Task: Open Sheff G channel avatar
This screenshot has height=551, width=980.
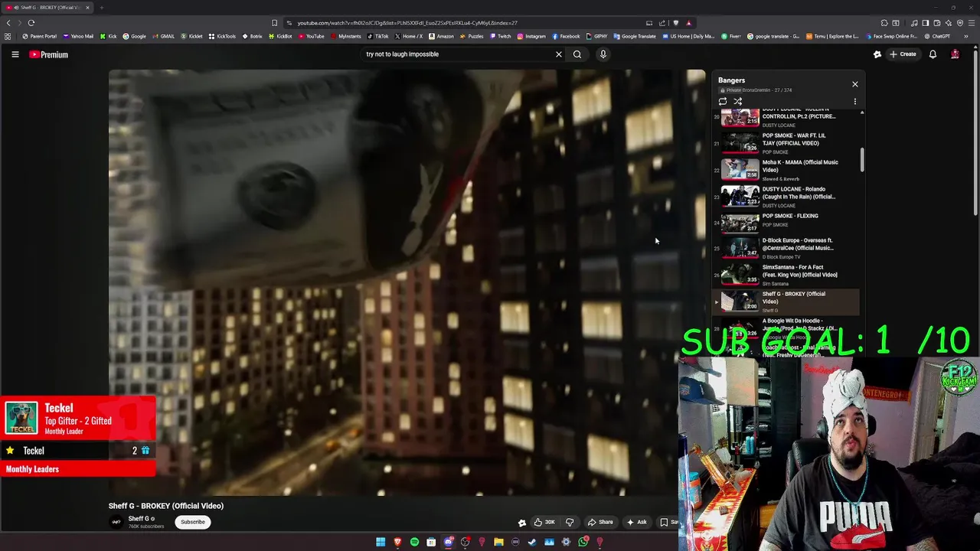Action: click(116, 522)
